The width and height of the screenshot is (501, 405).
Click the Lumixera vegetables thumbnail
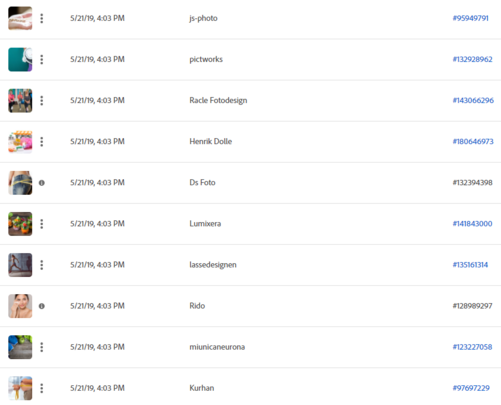tap(20, 224)
